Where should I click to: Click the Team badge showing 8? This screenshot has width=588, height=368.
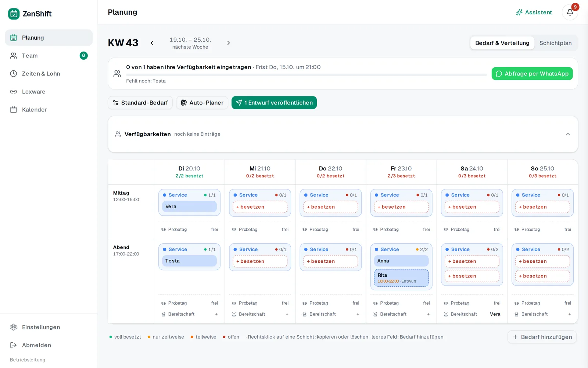point(83,56)
